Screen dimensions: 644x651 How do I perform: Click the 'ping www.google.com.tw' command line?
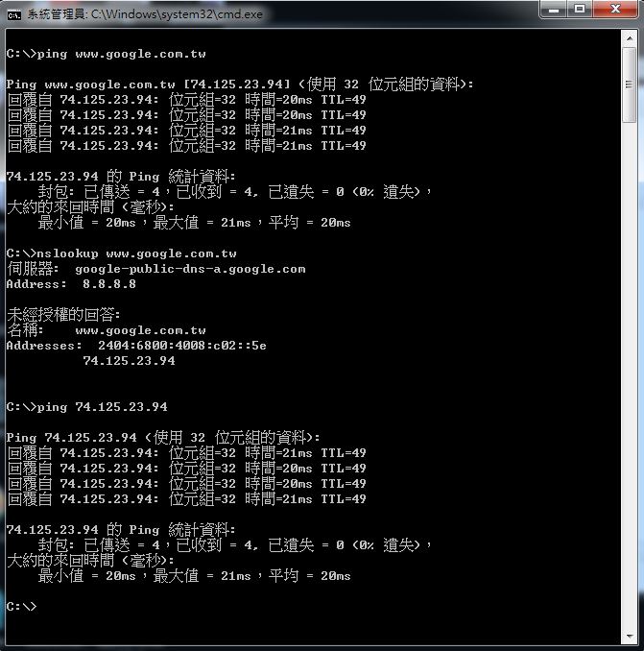(106, 54)
